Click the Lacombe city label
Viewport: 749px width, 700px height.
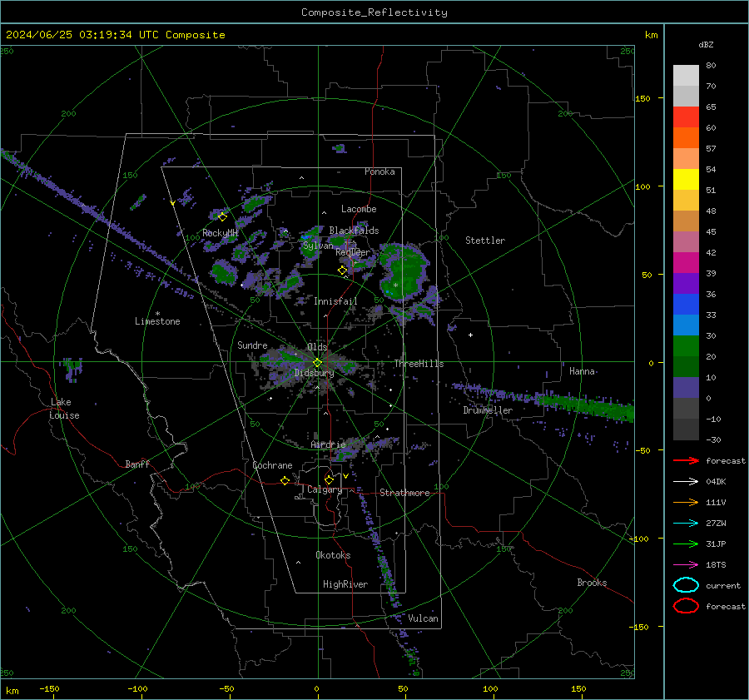click(x=359, y=209)
